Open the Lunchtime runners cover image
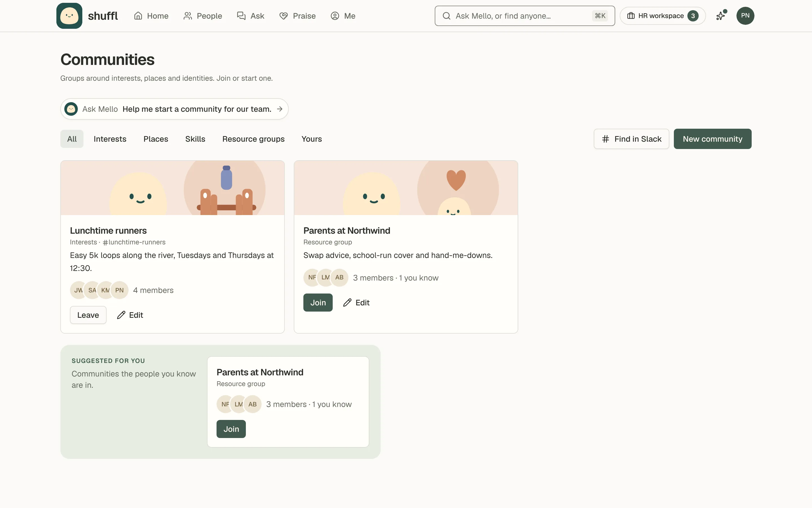Screen dimensions: 812x508 click(x=173, y=188)
